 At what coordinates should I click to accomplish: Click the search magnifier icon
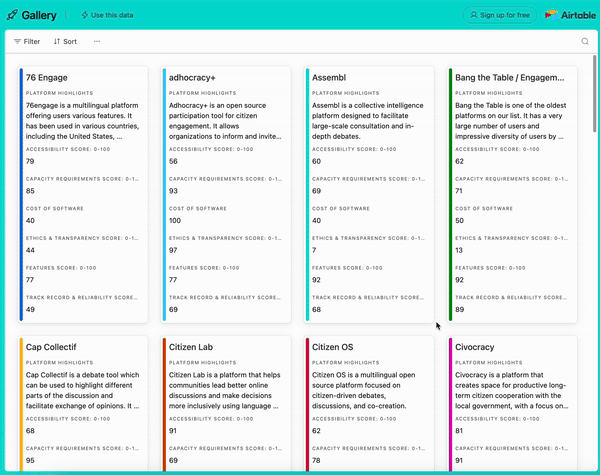585,41
